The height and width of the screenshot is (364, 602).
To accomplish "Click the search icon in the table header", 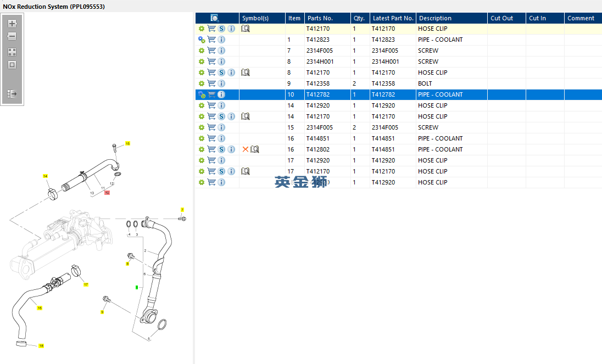I will (215, 18).
